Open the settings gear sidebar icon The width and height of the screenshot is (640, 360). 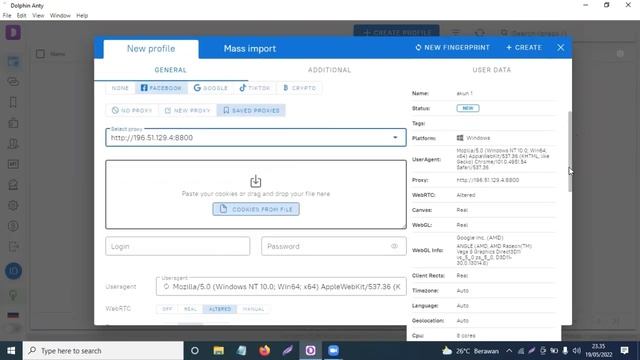pos(13,205)
